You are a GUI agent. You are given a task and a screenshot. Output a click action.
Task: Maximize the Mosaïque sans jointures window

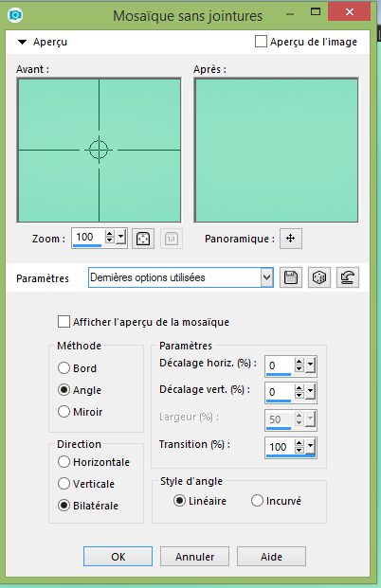316,12
